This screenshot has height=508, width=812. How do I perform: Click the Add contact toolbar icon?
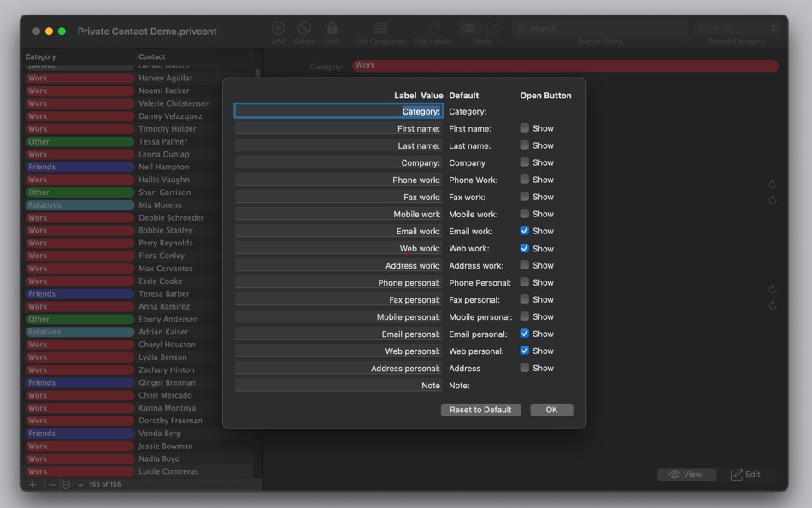coord(278,28)
